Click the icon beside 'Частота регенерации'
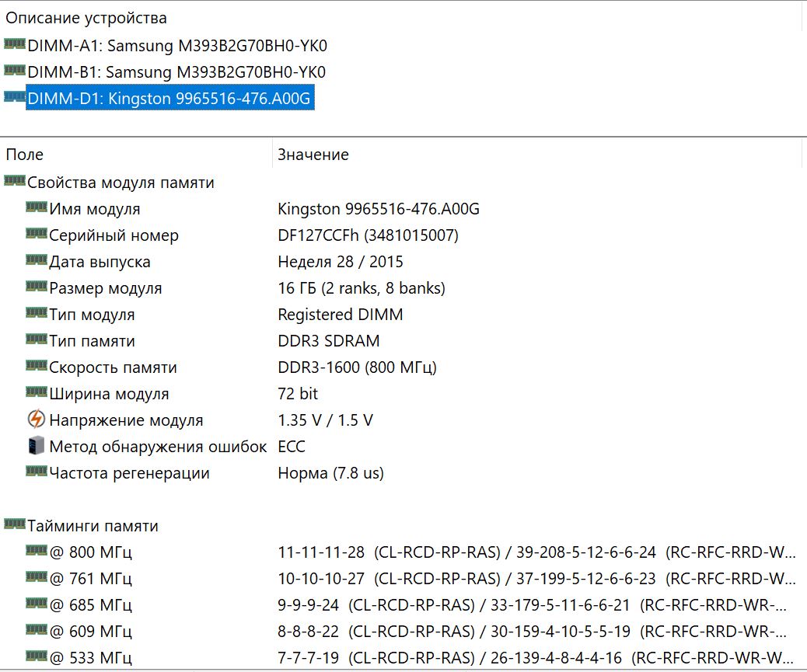This screenshot has width=807, height=672. [36, 471]
